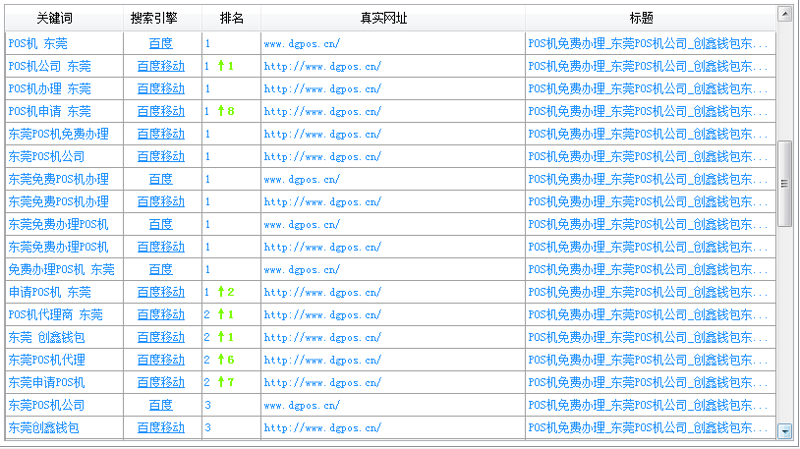Click the vertical scrollbar thumb
The width and height of the screenshot is (800, 449).
coord(784,183)
